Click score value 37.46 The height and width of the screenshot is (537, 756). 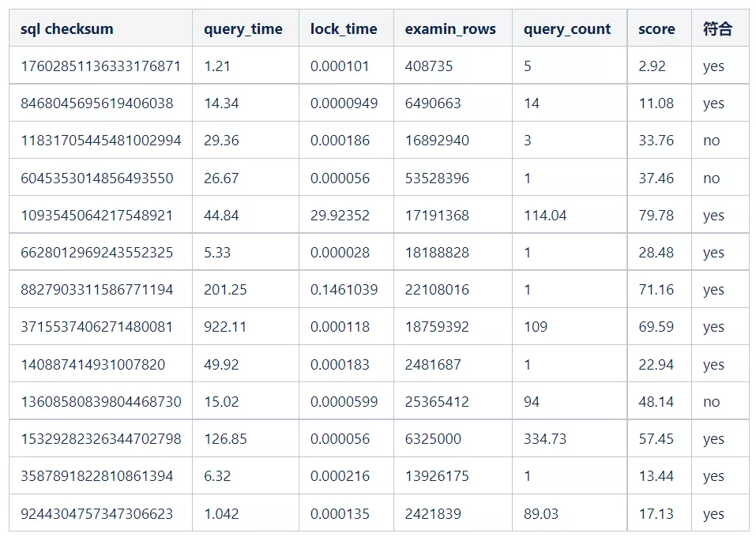656,178
